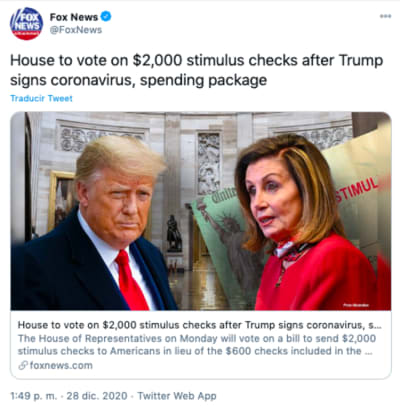Click the tweet headline text
The width and height of the screenshot is (400, 411).
196,70
